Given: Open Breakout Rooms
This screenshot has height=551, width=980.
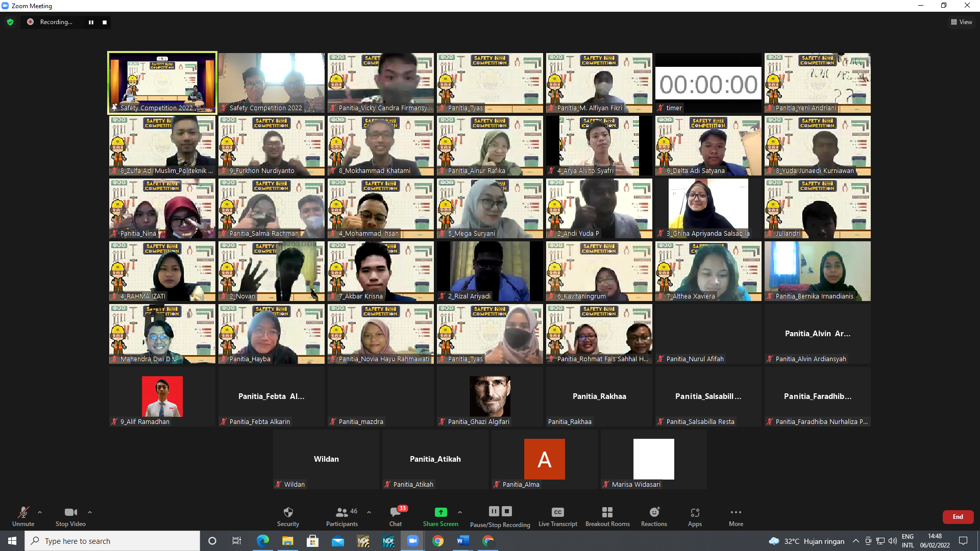Looking at the screenshot, I should [607, 516].
